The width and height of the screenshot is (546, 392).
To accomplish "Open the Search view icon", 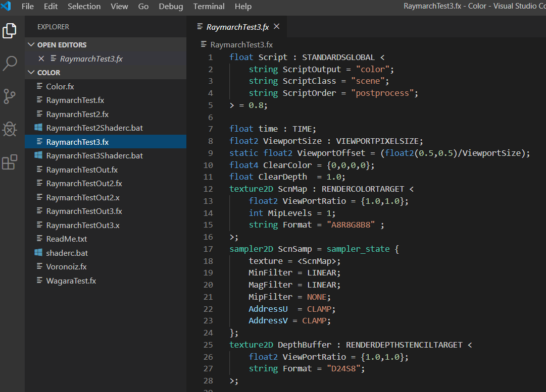I will pos(10,63).
